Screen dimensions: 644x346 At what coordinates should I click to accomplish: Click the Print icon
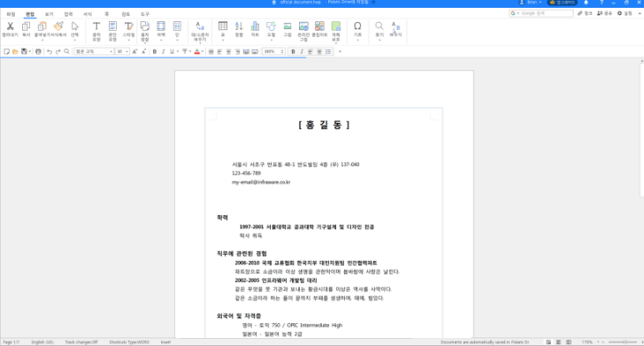38,51
